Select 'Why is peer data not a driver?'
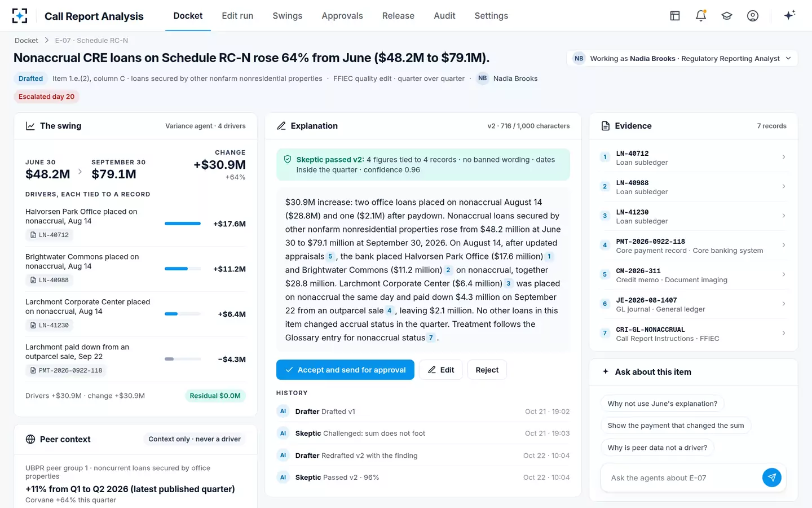 (x=657, y=448)
